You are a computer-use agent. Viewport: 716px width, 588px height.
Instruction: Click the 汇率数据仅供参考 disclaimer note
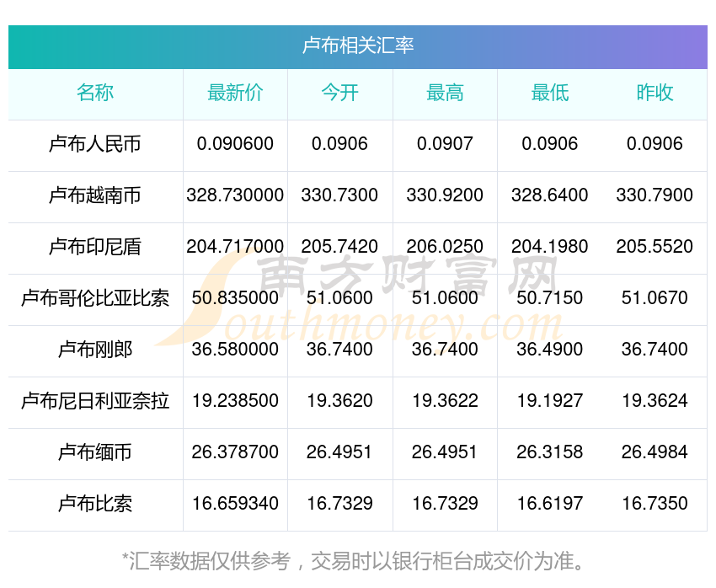coord(353,561)
